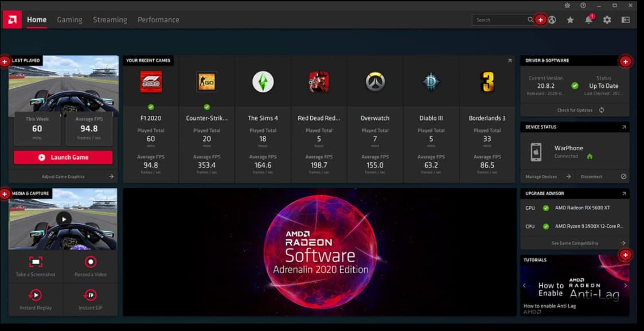Go to previous tutorial with left chevron
The height and width of the screenshot is (331, 644).
[x=525, y=286]
